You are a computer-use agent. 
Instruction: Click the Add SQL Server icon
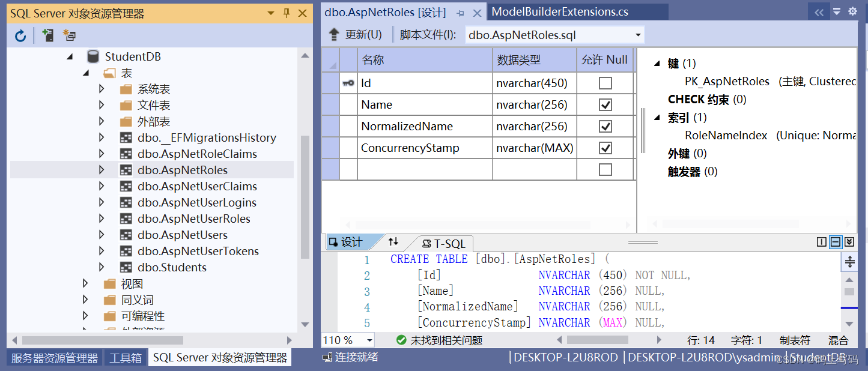[x=47, y=35]
